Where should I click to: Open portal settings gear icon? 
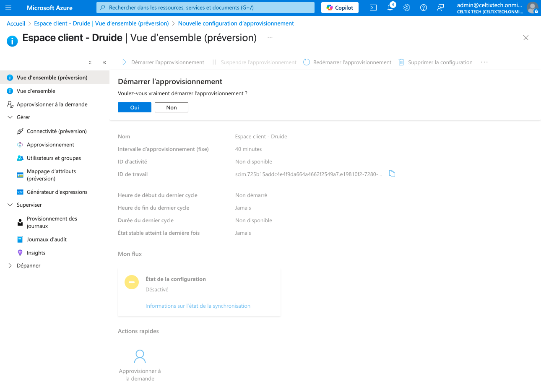point(407,8)
